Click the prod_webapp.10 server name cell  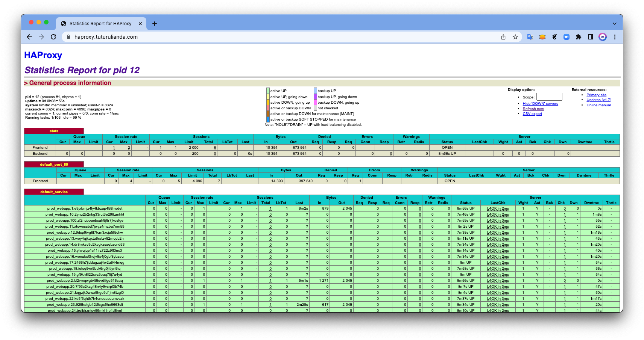(85, 215)
